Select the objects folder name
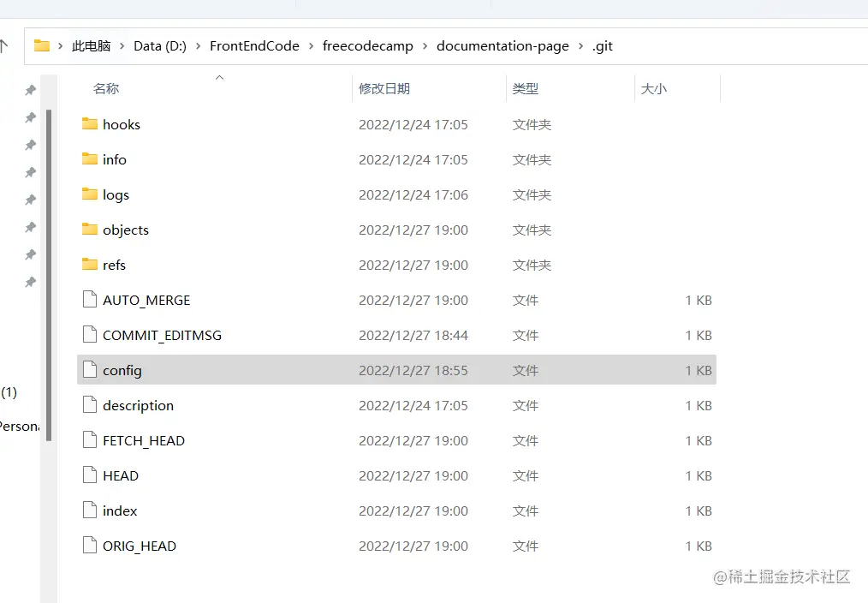 coord(126,230)
